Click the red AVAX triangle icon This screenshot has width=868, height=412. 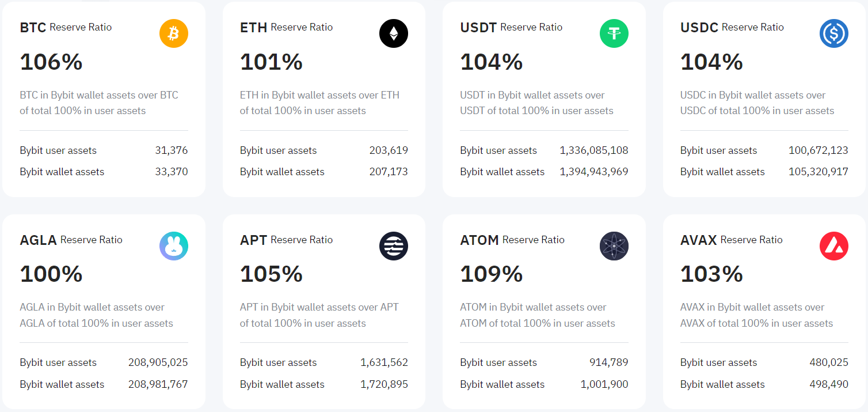[834, 246]
